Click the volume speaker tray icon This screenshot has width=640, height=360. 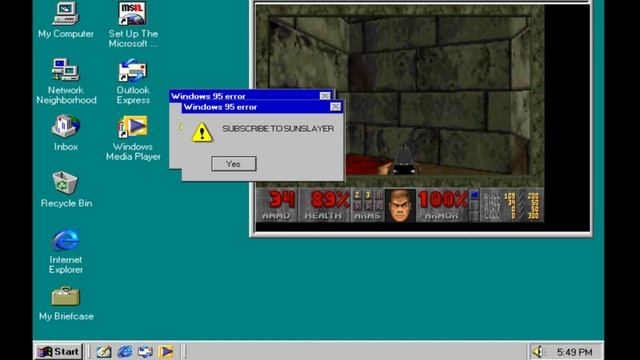[x=538, y=351]
